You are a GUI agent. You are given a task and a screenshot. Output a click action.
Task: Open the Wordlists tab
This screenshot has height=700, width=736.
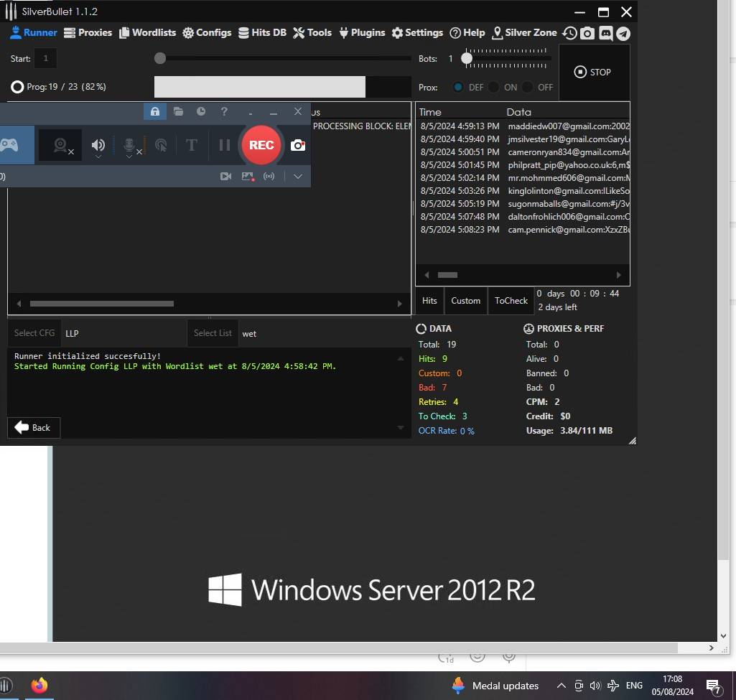click(147, 33)
